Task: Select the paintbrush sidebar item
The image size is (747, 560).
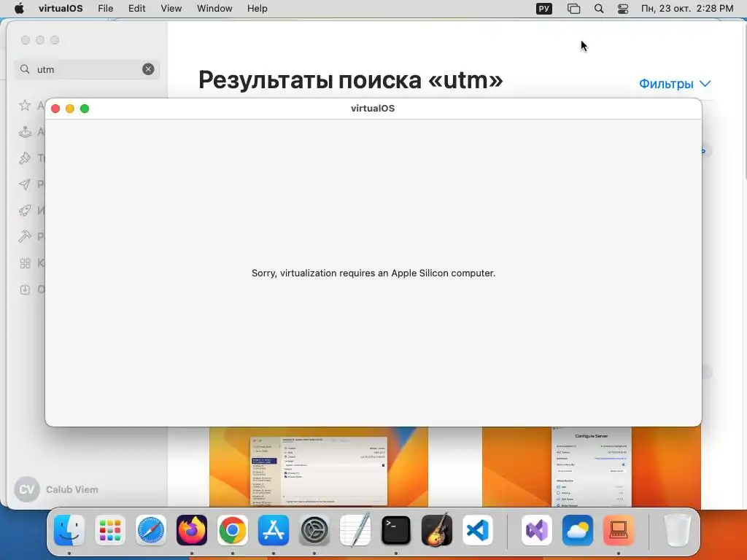Action: point(25,157)
